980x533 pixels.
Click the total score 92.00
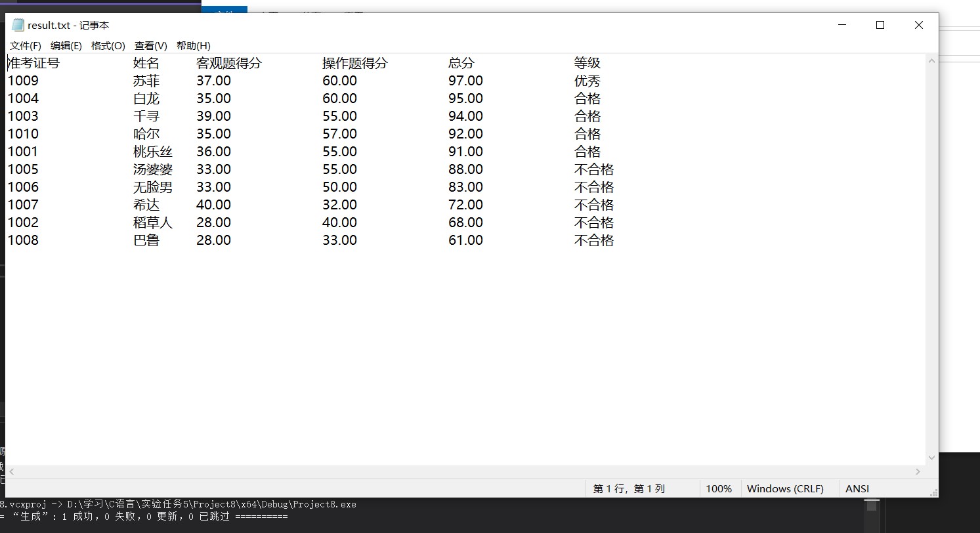click(465, 134)
